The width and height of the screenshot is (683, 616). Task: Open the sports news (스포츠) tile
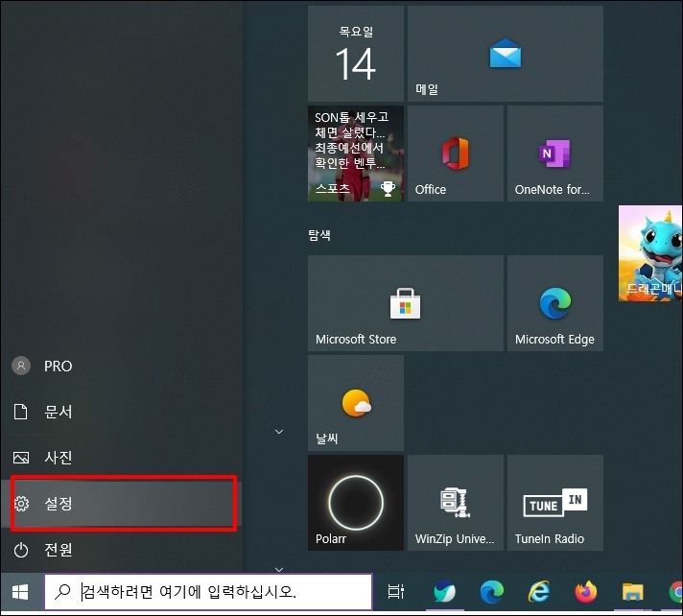click(356, 154)
